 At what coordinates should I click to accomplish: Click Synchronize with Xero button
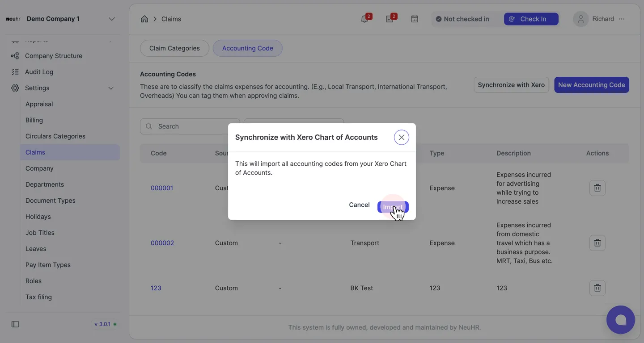511,85
